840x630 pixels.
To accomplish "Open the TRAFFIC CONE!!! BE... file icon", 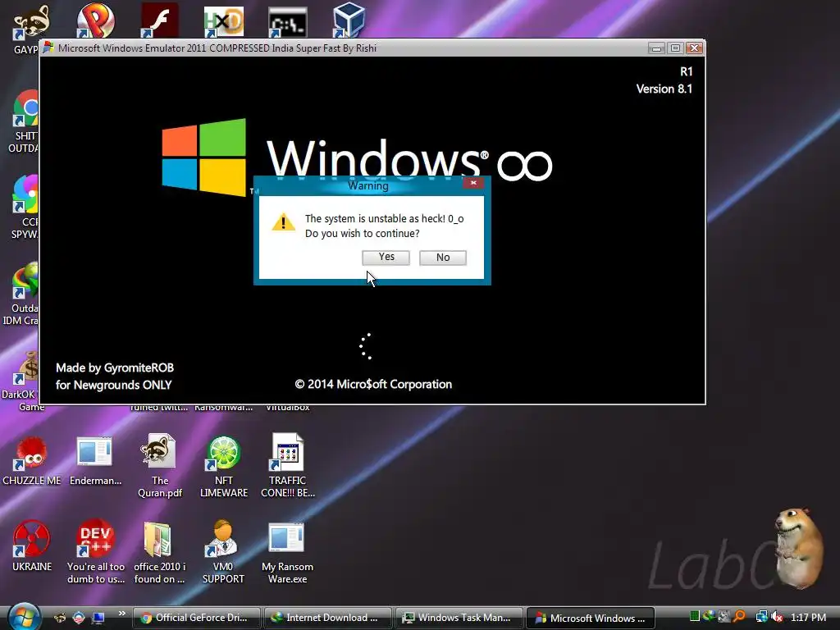I will [x=288, y=452].
